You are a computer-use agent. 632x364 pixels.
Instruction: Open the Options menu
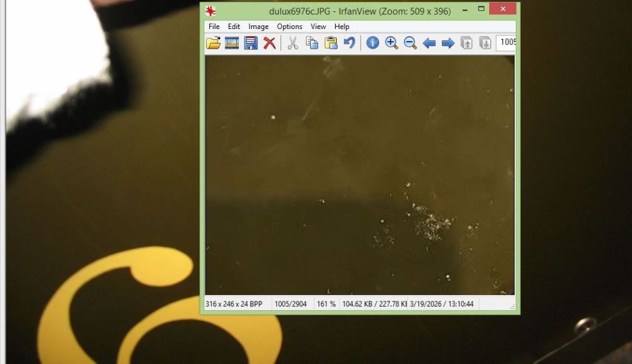pyautogui.click(x=289, y=27)
